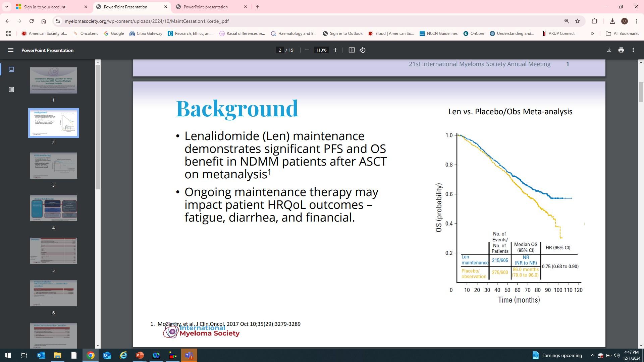
Task: Open the NCCN Guidelines bookmark
Action: (x=438, y=34)
